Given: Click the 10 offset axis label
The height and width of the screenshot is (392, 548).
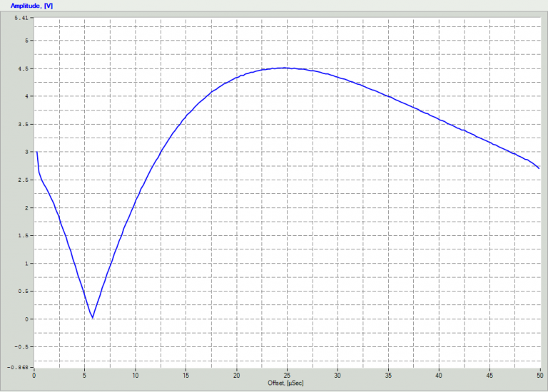Looking at the screenshot, I should tap(136, 375).
